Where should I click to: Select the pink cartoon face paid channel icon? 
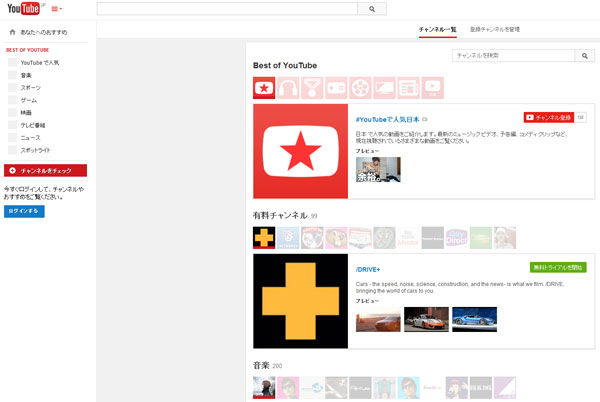[336, 238]
